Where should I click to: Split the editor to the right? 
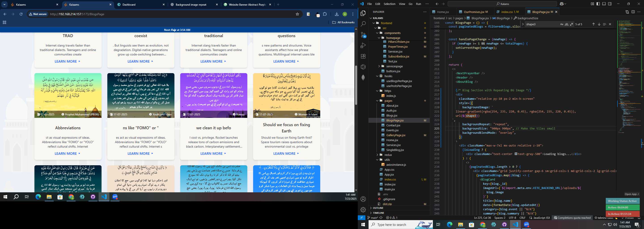633,12
